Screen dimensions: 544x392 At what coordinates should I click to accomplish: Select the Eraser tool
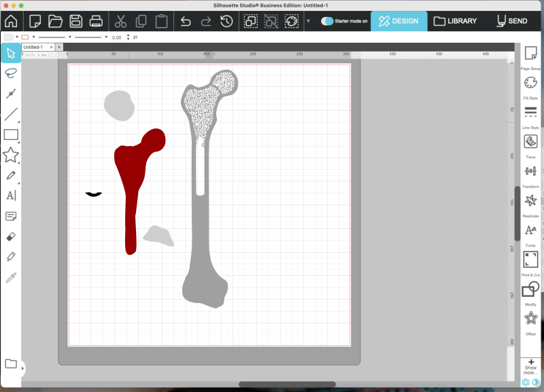[10, 236]
